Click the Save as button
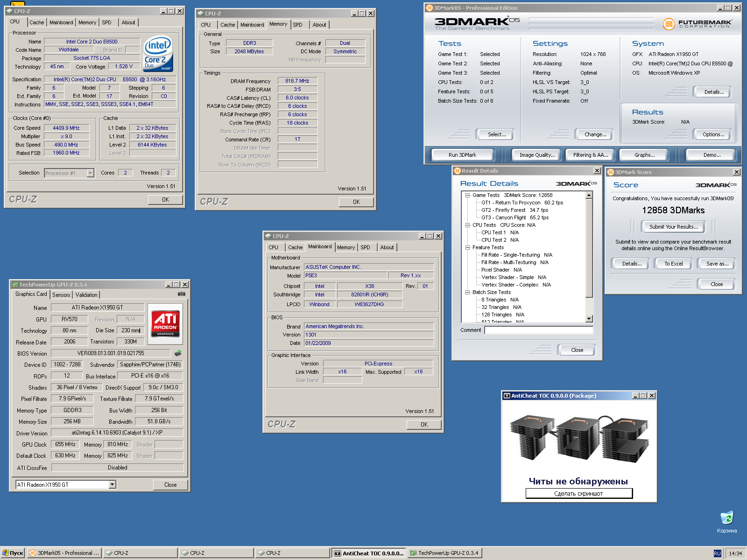Screen dimensions: 747x560 click(717, 264)
